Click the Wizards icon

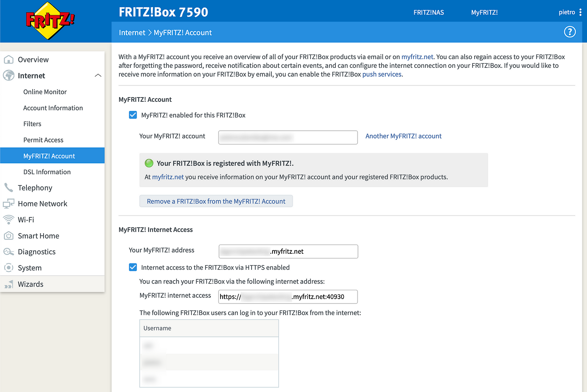(x=8, y=284)
